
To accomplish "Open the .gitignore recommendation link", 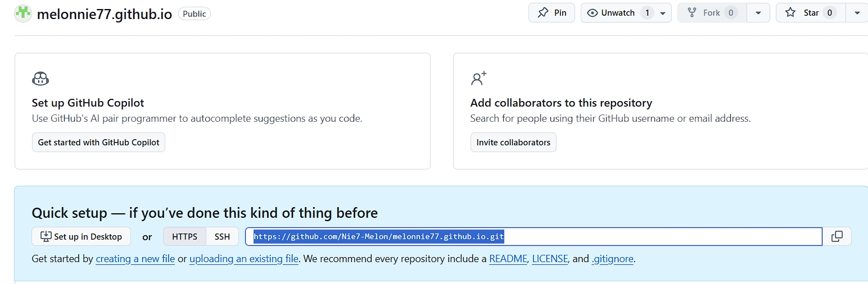I will pos(613,259).
